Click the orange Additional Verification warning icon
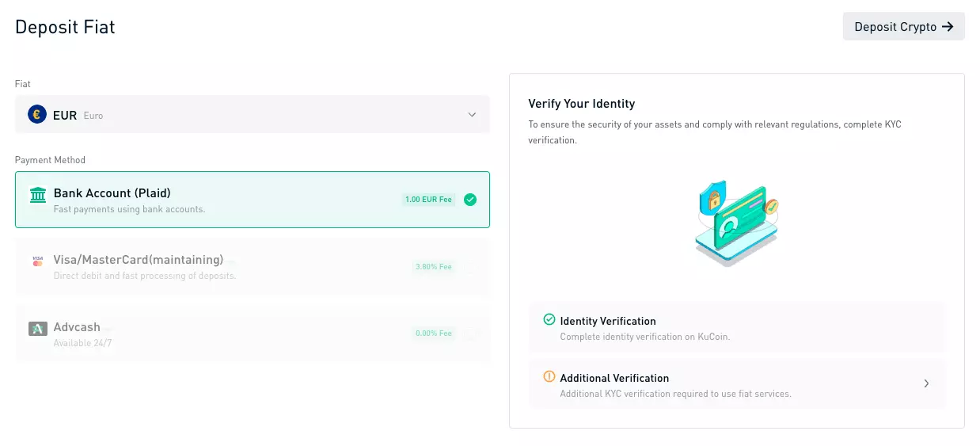Screen dimensions: 980x446 click(549, 377)
